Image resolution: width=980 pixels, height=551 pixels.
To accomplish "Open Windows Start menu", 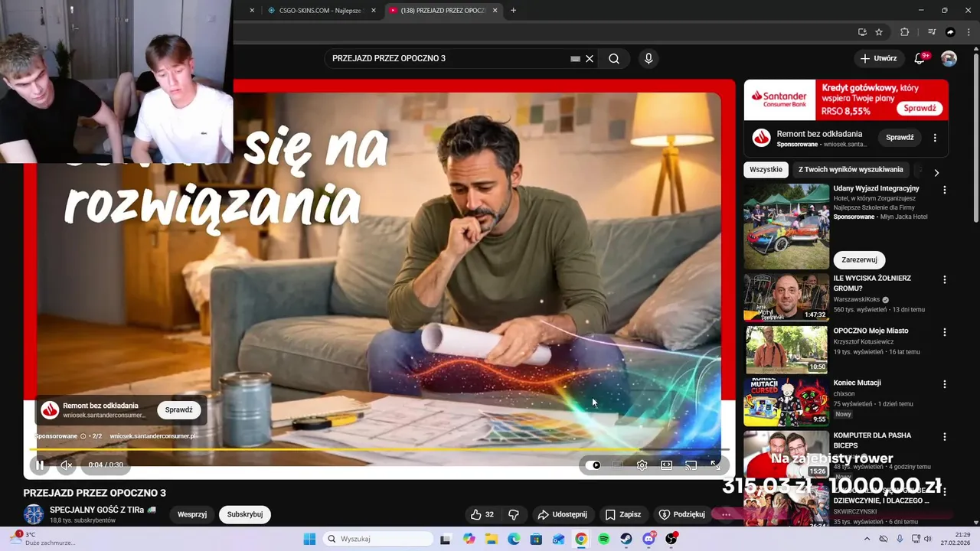I will coord(309,539).
